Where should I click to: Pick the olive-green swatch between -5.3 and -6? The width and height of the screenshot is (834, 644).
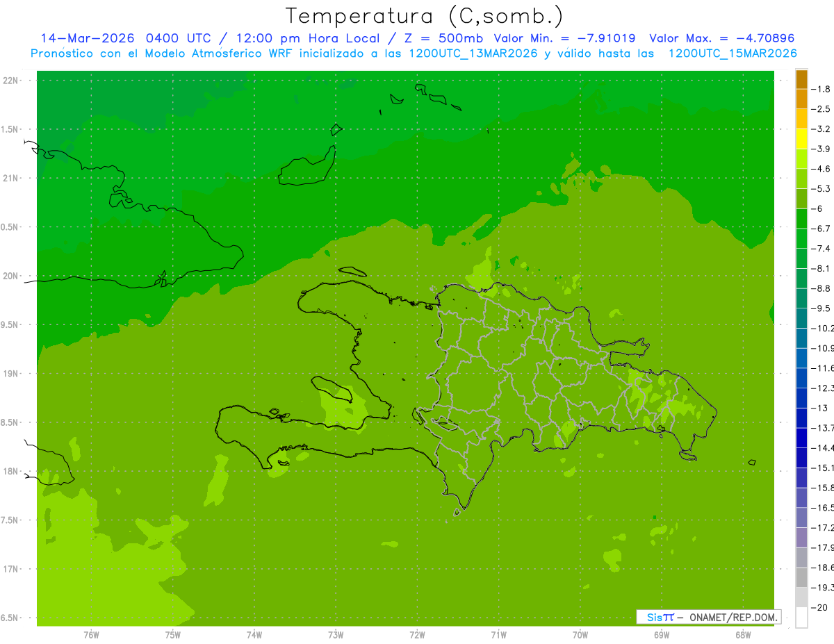801,199
